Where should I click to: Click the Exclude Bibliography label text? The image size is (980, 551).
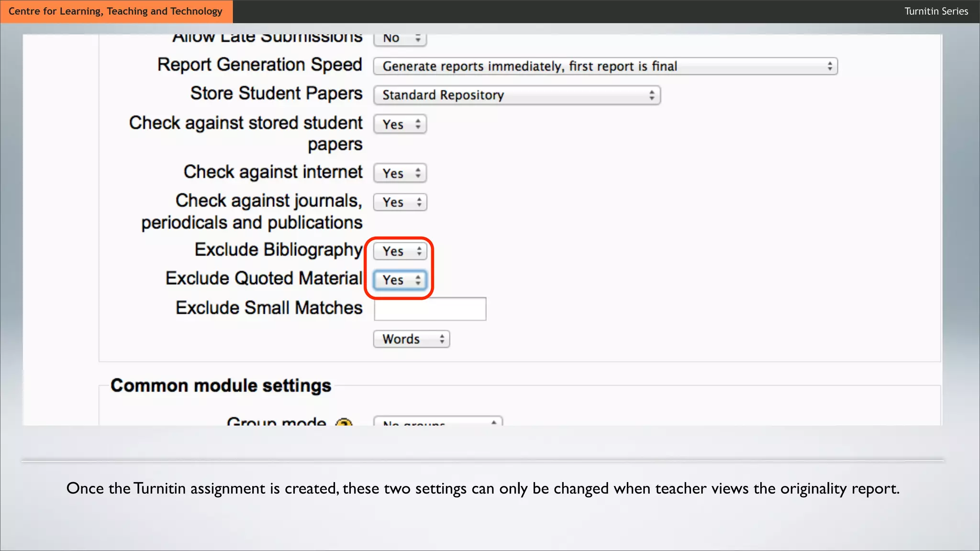click(278, 250)
